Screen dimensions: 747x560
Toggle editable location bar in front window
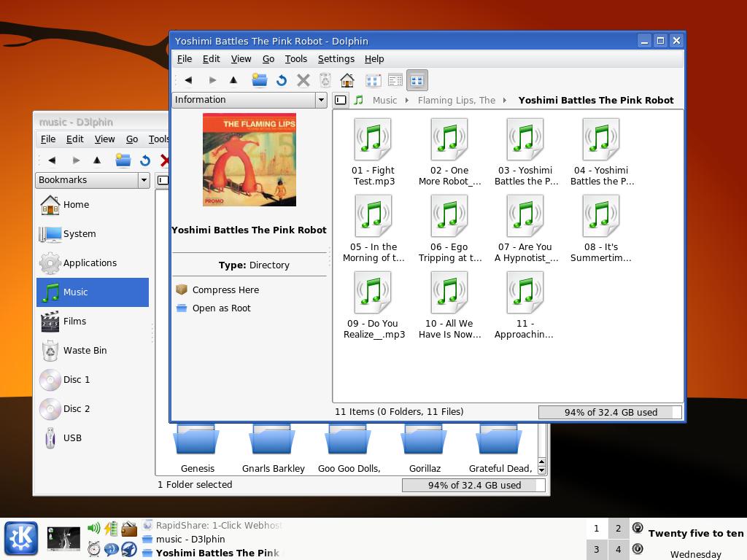(x=341, y=100)
